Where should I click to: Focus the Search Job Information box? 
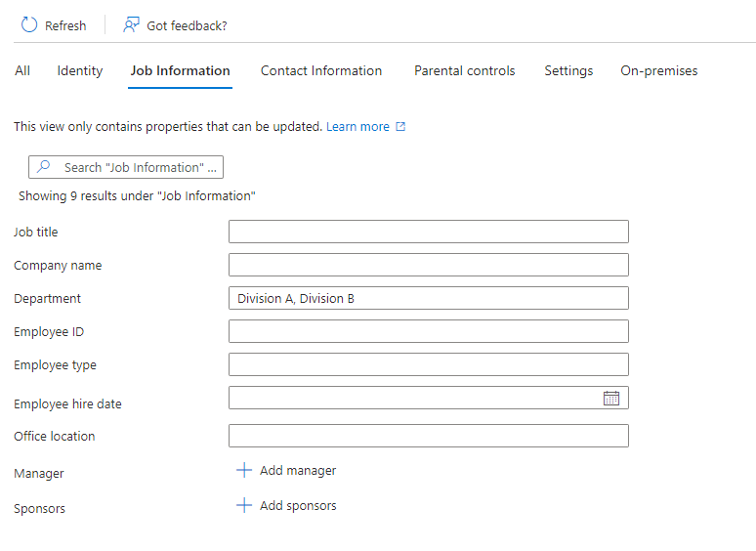[137, 167]
